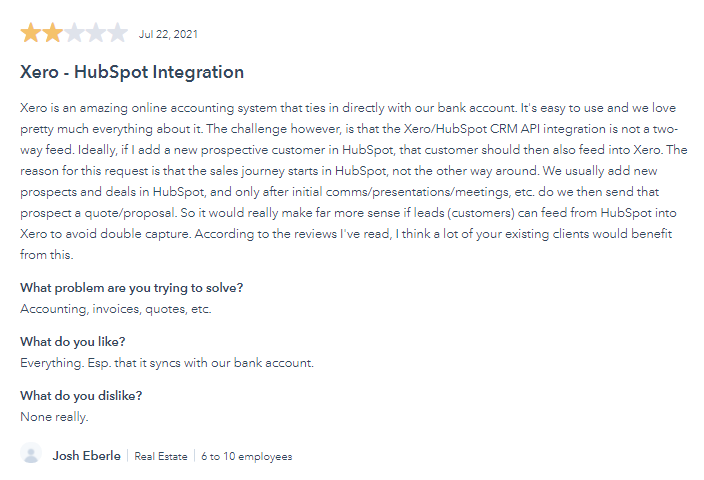Click the fourth gray rating star

point(96,33)
